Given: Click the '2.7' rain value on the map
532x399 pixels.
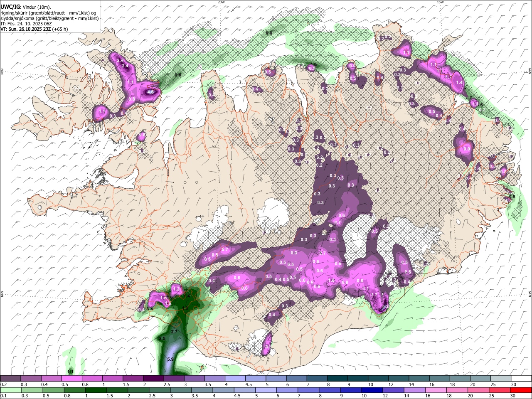Looking at the screenshot, I should coord(174,332).
